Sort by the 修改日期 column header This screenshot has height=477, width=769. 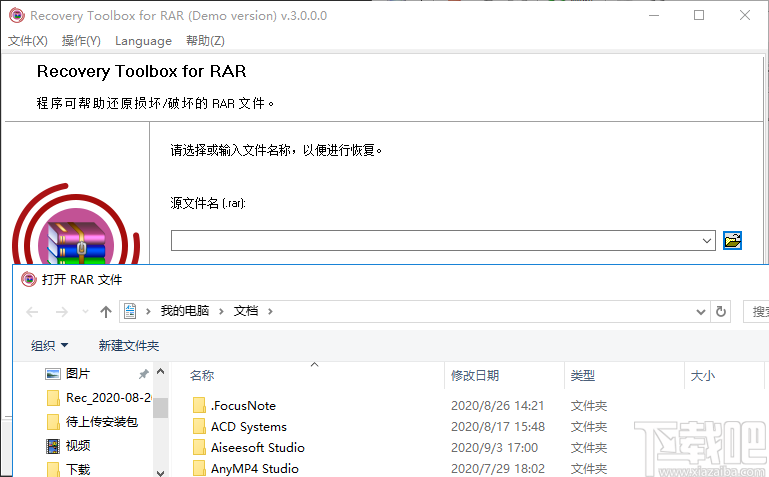pyautogui.click(x=475, y=376)
